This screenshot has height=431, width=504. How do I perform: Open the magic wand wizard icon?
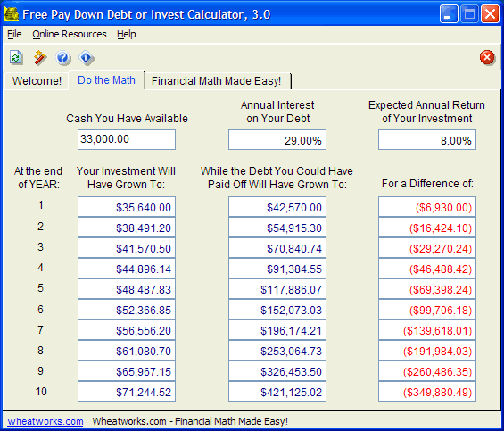[x=40, y=58]
